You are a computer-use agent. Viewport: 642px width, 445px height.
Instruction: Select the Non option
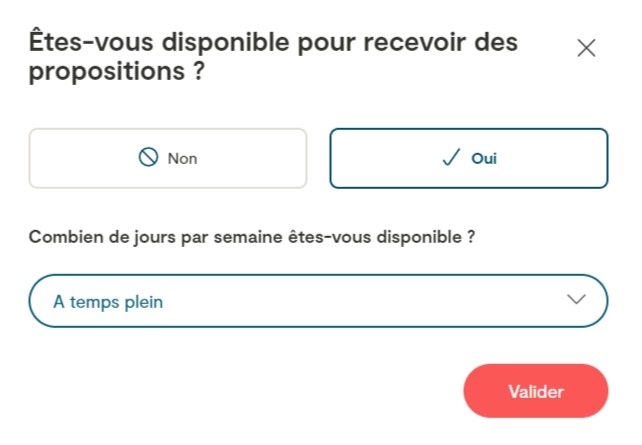(x=167, y=158)
